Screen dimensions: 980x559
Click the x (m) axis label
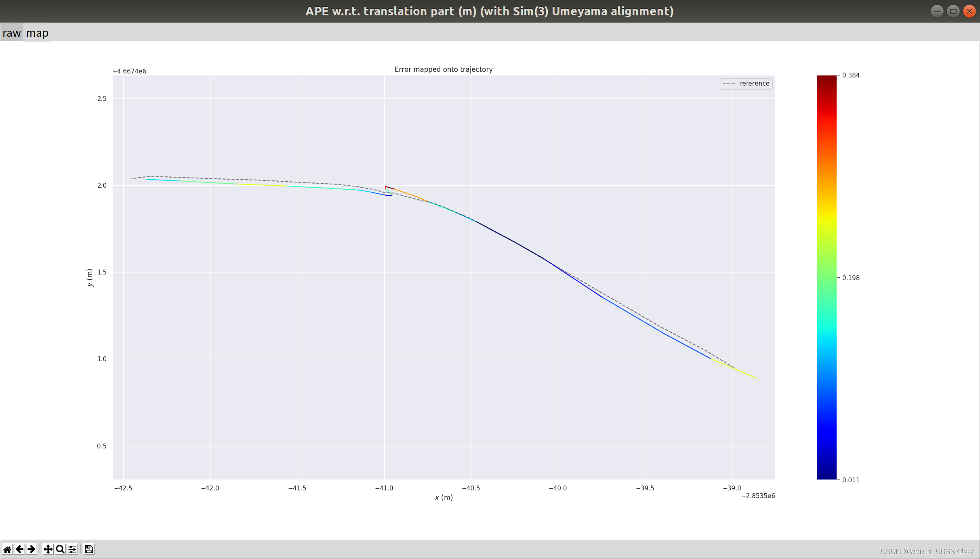pos(444,498)
